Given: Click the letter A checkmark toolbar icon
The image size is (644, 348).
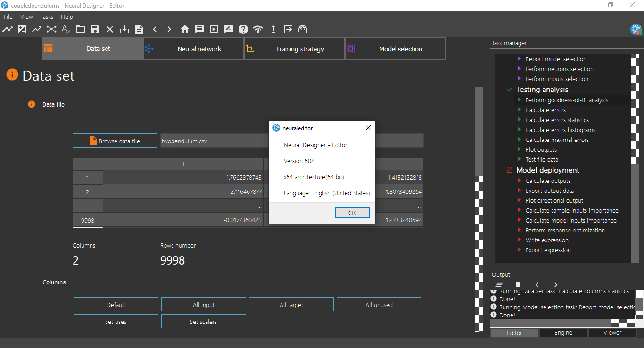Looking at the screenshot, I should click(x=66, y=29).
